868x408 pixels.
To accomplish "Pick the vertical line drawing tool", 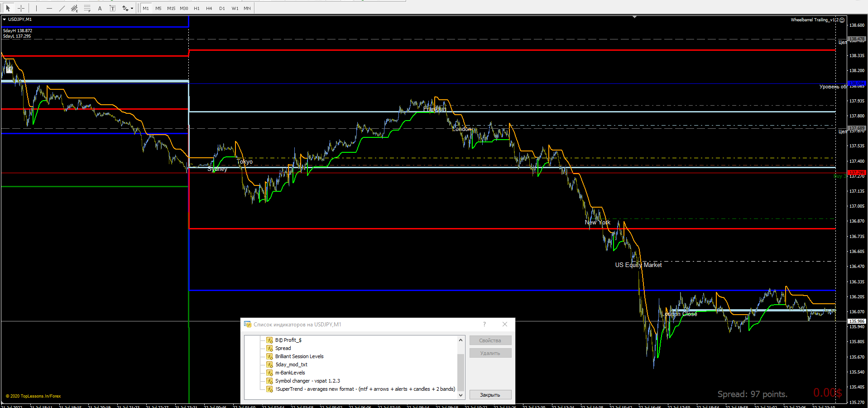I will pyautogui.click(x=36, y=8).
